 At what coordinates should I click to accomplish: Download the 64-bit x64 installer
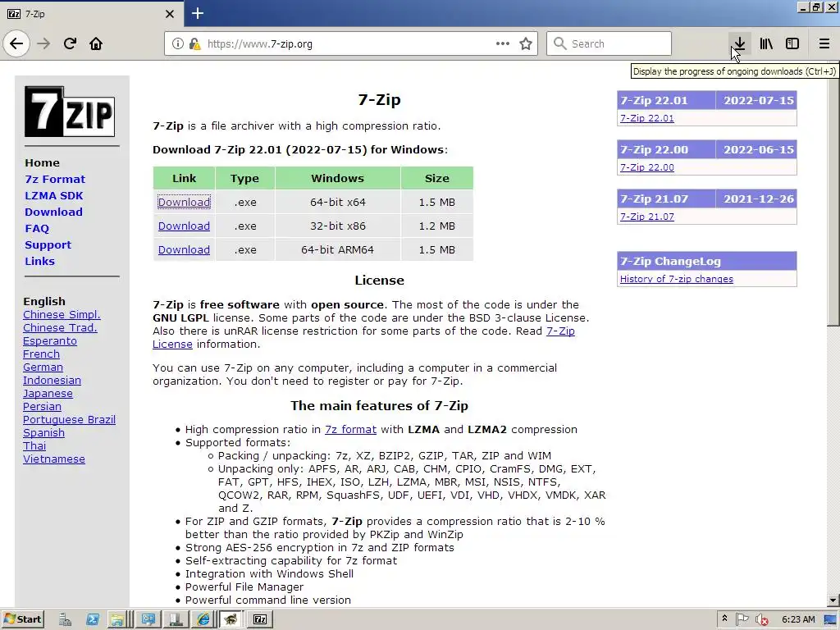tap(184, 203)
